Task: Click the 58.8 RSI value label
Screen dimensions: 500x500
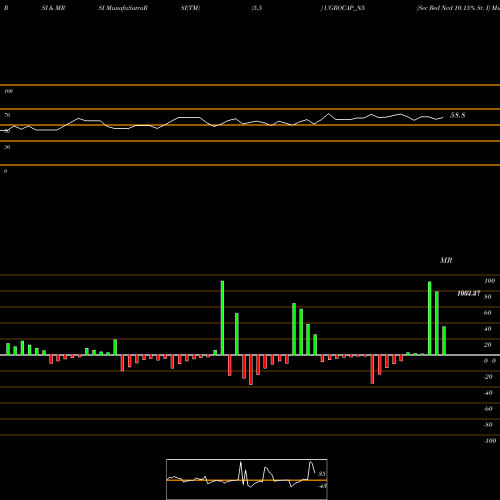Action: click(457, 115)
